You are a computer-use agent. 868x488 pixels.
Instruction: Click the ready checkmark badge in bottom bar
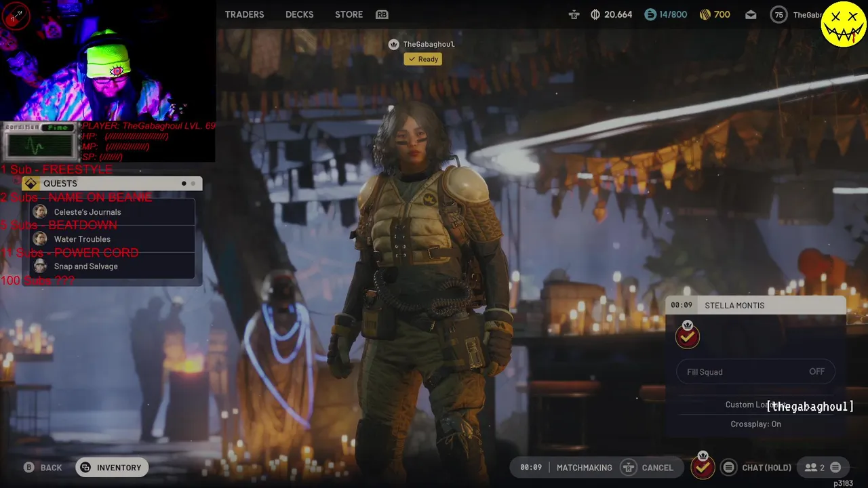(x=703, y=466)
